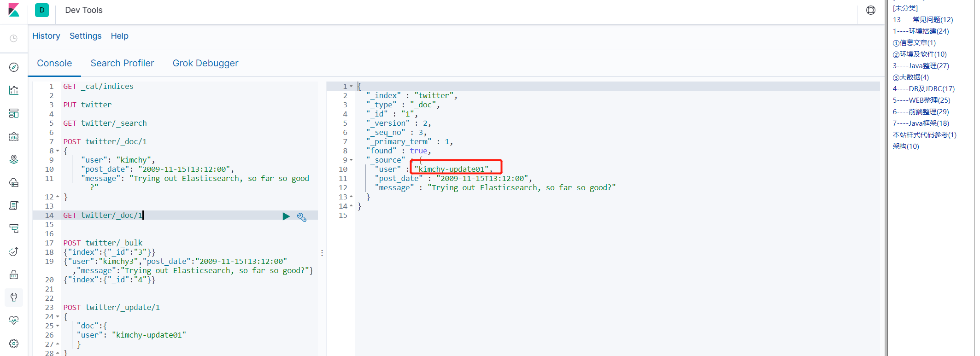Open the 5----WEB整理(25) category link
The height and width of the screenshot is (356, 980).
coord(921,100)
